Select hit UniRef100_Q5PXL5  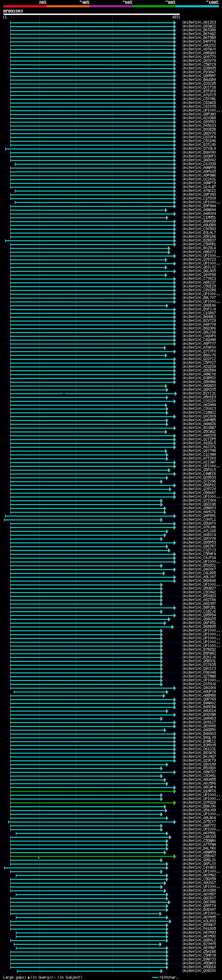click(199, 470)
